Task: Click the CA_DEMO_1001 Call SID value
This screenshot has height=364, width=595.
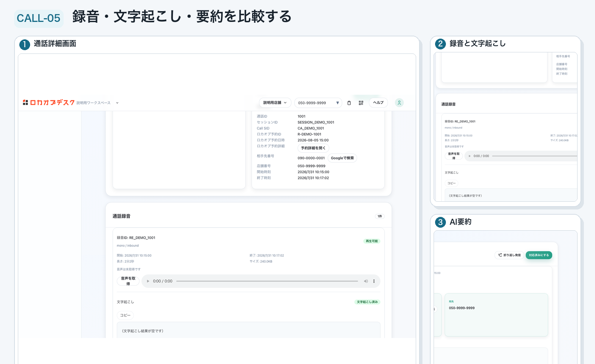Action: click(x=311, y=128)
